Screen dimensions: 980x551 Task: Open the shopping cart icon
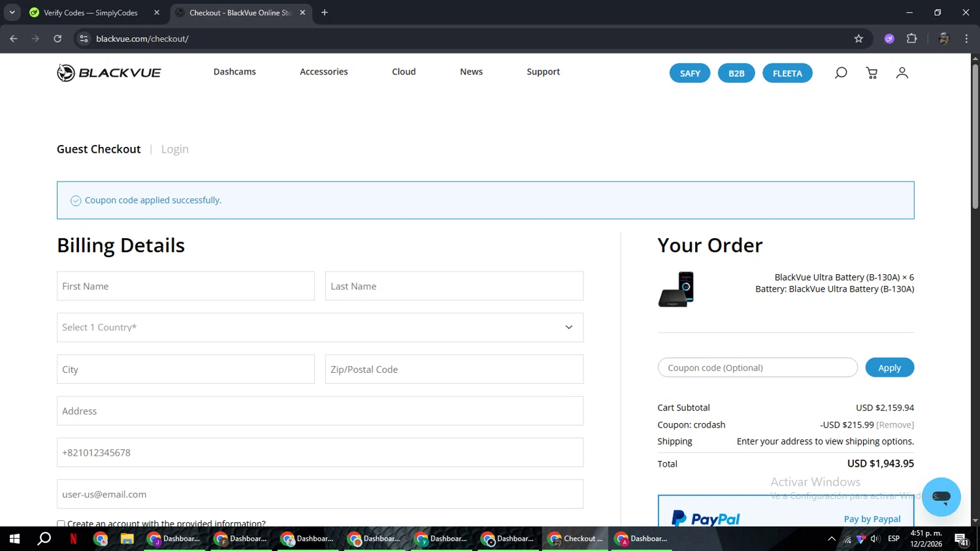click(872, 72)
